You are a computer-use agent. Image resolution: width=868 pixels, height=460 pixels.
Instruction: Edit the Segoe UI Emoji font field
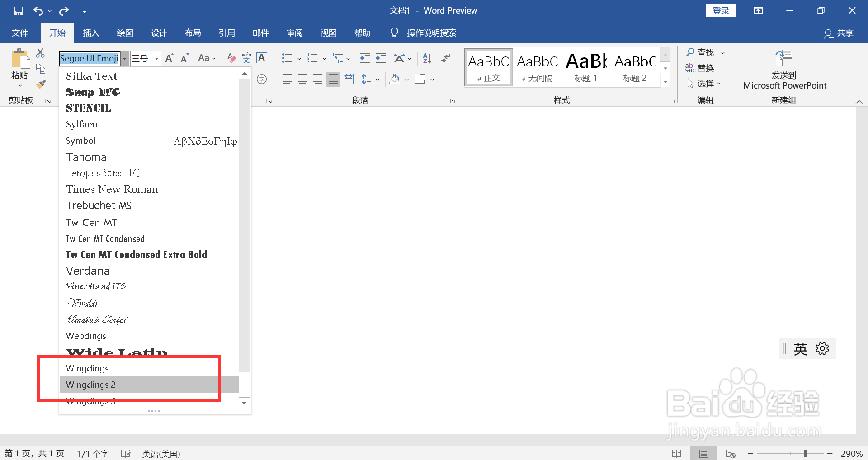pos(90,58)
